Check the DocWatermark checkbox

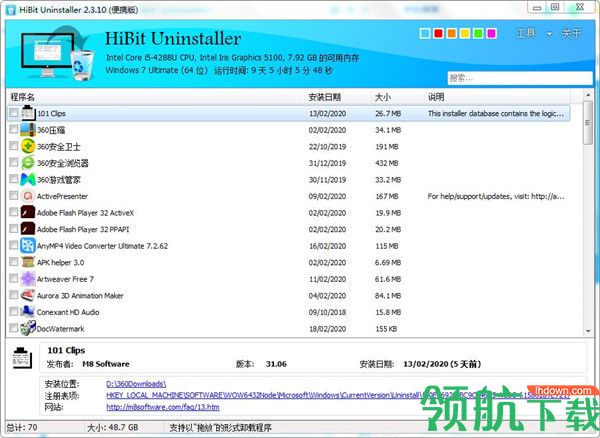[13, 328]
